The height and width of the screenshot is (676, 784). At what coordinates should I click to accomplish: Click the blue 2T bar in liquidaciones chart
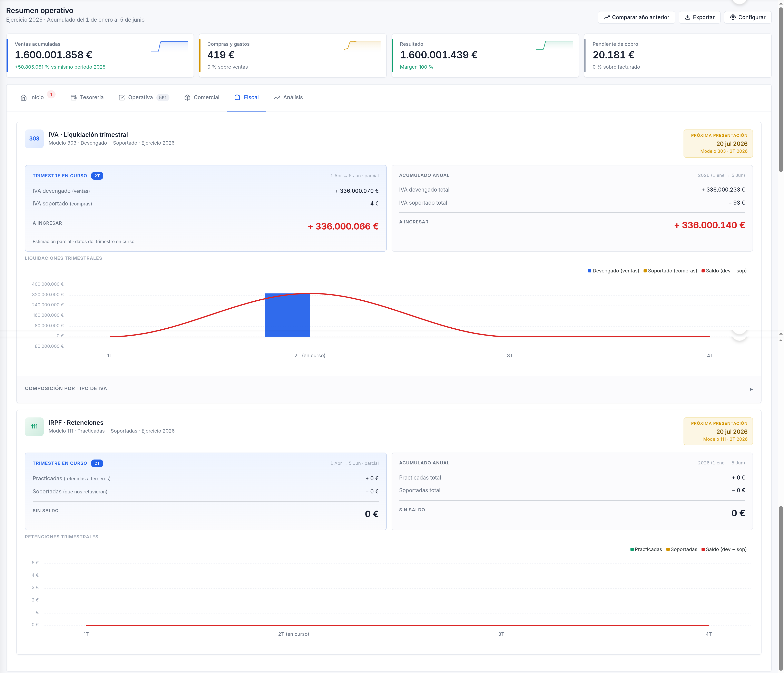point(287,315)
